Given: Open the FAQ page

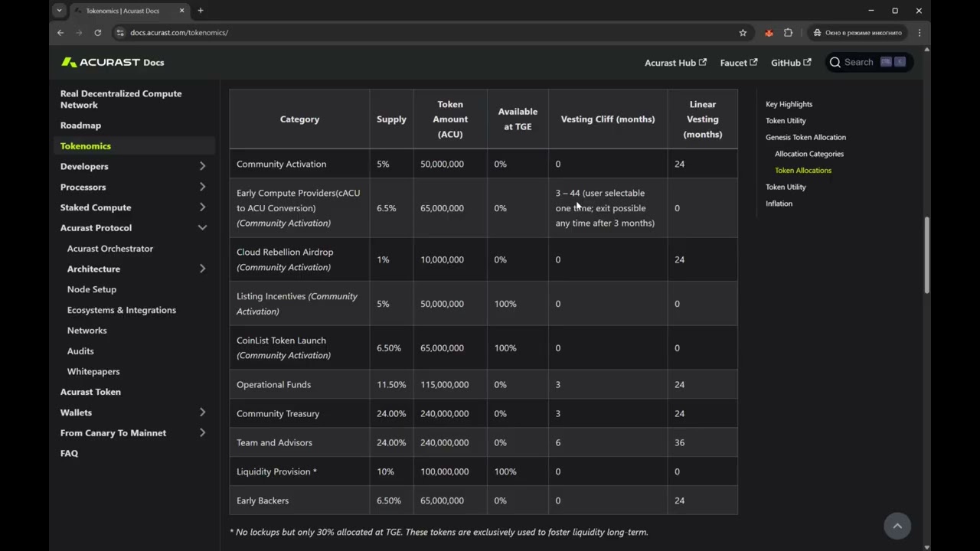Looking at the screenshot, I should tap(69, 454).
